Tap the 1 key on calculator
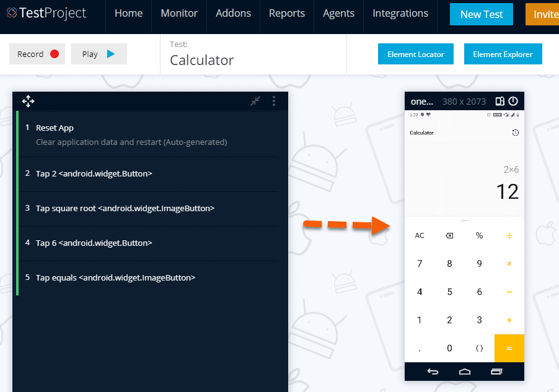 (420, 320)
